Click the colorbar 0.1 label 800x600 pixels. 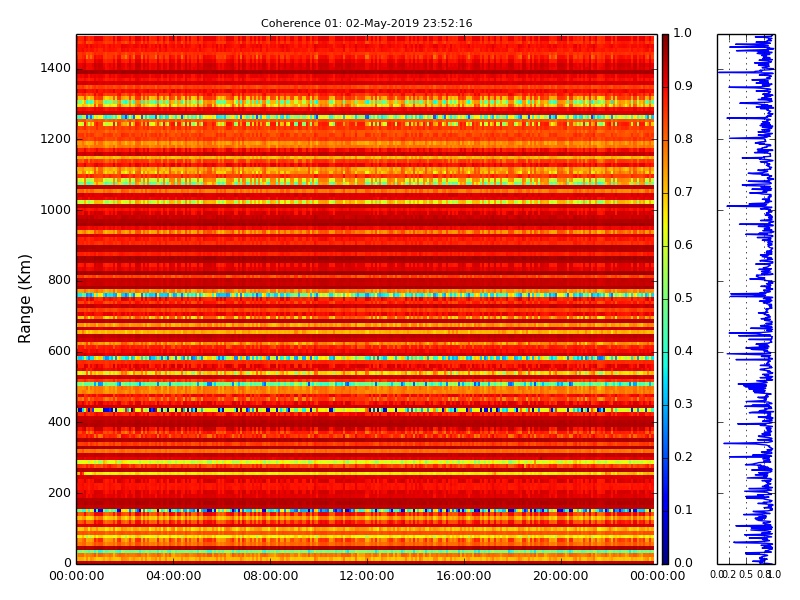coord(683,510)
